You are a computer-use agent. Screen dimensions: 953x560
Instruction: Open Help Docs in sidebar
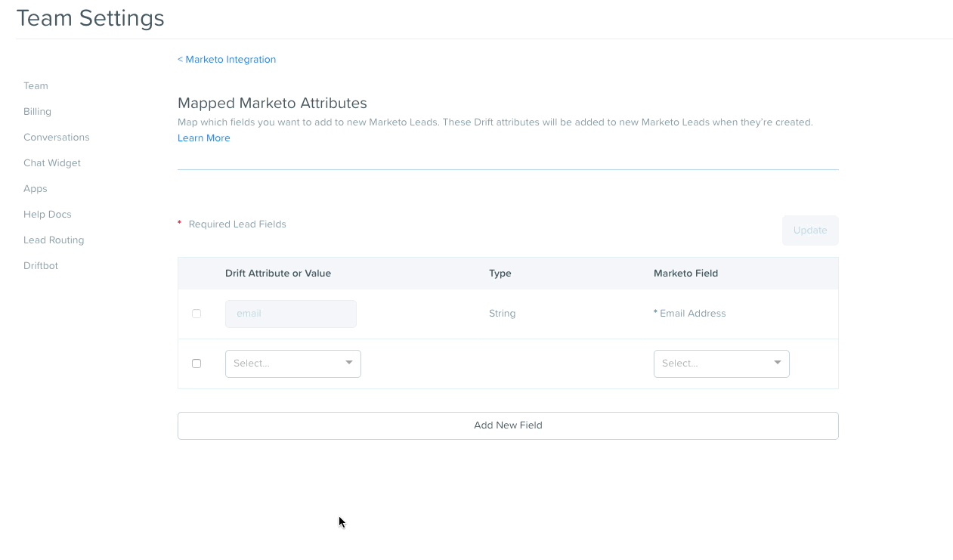(48, 215)
